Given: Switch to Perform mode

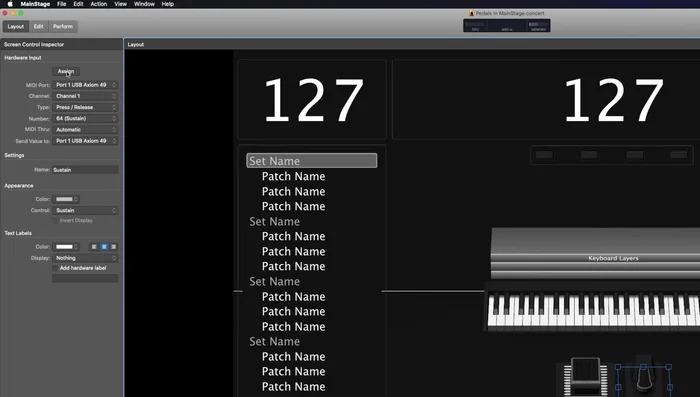Looking at the screenshot, I should click(x=63, y=26).
